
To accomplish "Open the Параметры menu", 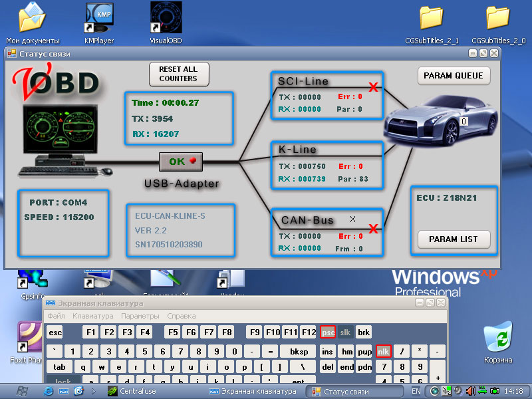I will 140,316.
